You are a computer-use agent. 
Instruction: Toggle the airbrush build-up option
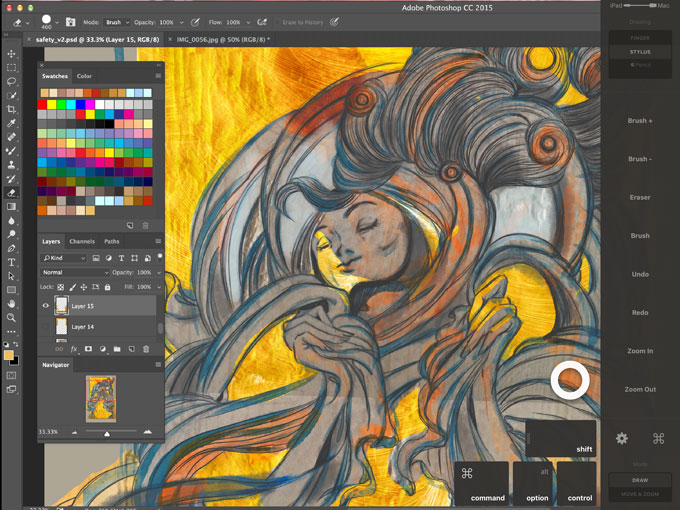[x=262, y=22]
